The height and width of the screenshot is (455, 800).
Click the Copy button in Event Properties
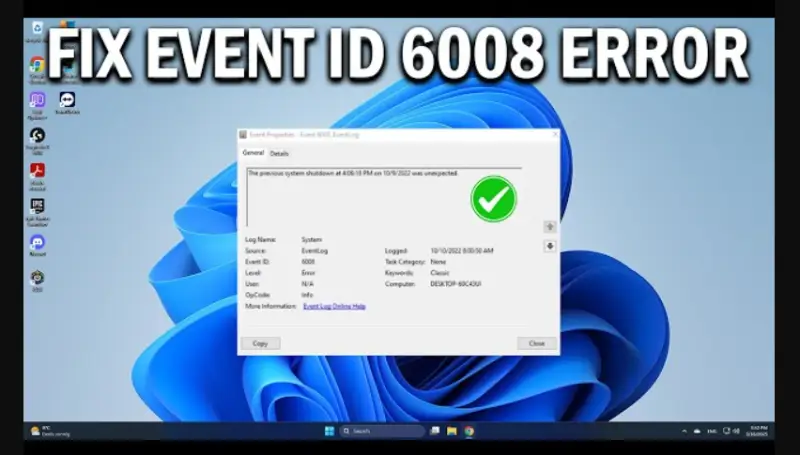[260, 343]
